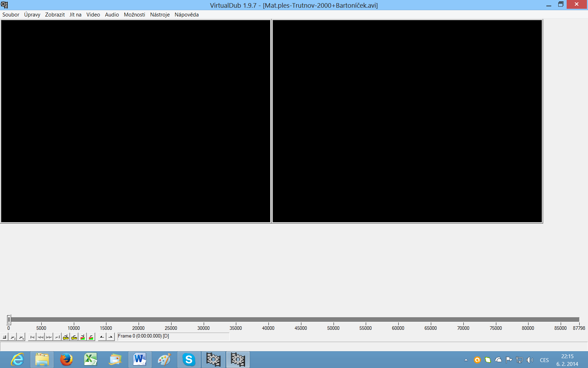Open the Nástroje menu
Image resolution: width=588 pixels, height=368 pixels.
(160, 15)
